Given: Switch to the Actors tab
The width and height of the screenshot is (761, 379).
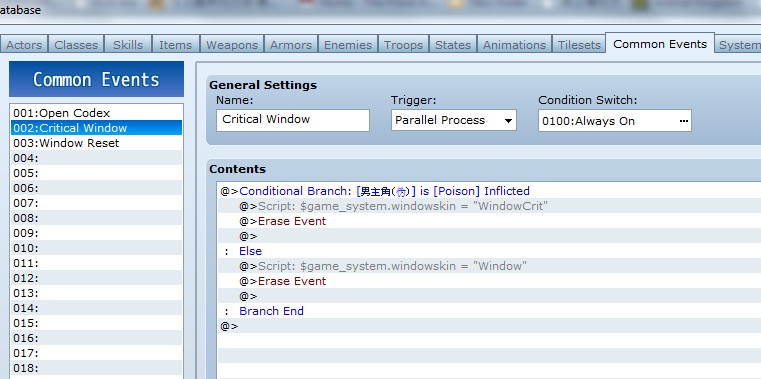Looking at the screenshot, I should [x=24, y=45].
